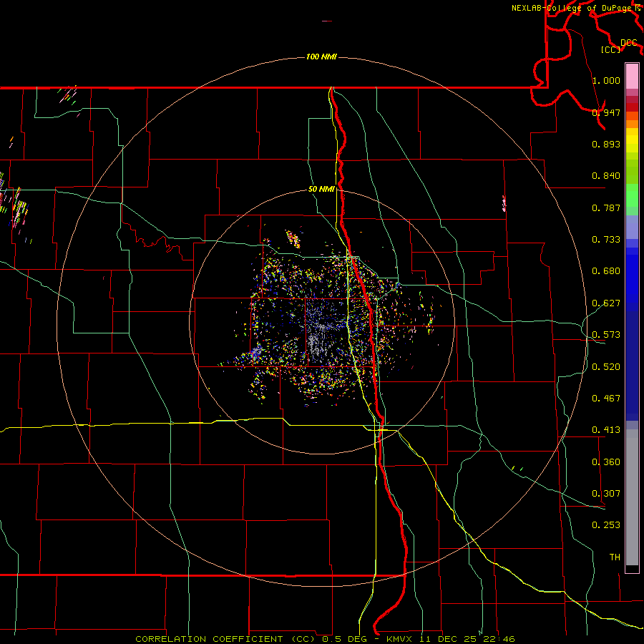
Task: Click the 0.307 colorbar value
Action: pos(606,494)
